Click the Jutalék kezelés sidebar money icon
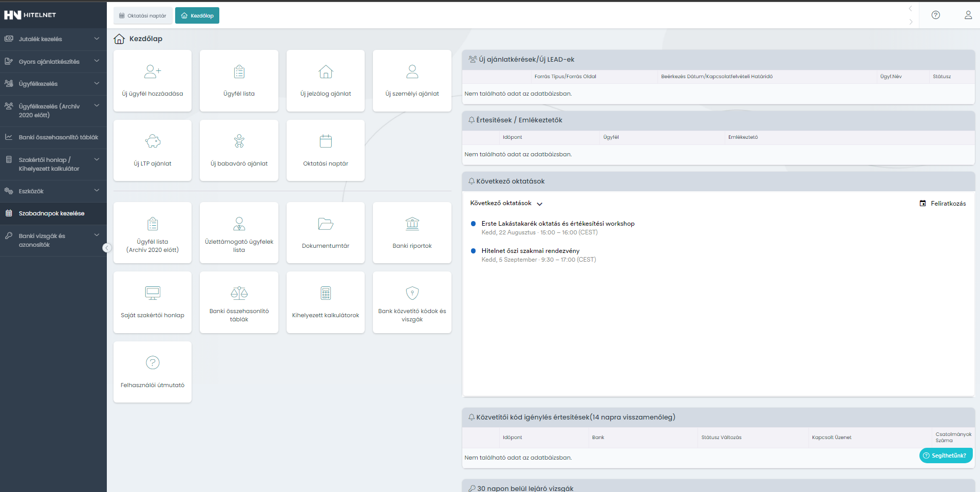 click(x=9, y=39)
